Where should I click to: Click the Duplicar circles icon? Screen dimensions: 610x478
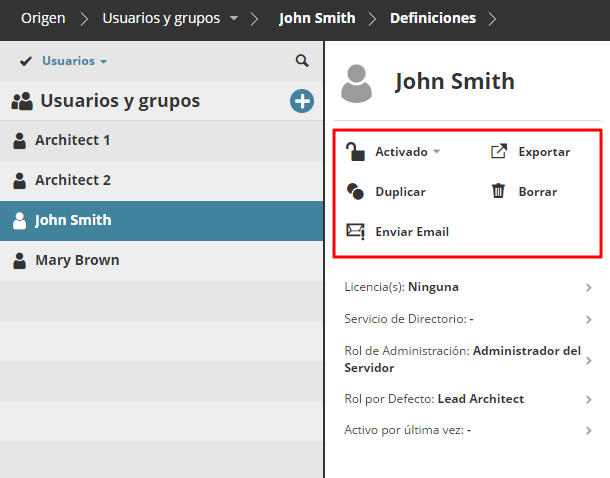click(x=355, y=192)
